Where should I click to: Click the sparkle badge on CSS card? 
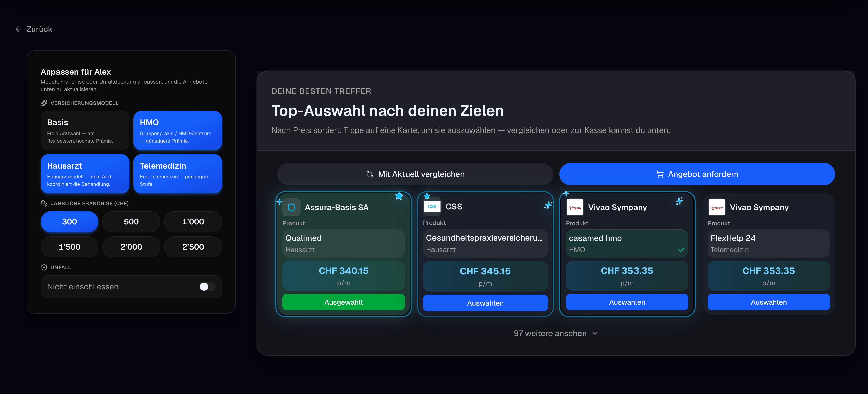(x=548, y=205)
